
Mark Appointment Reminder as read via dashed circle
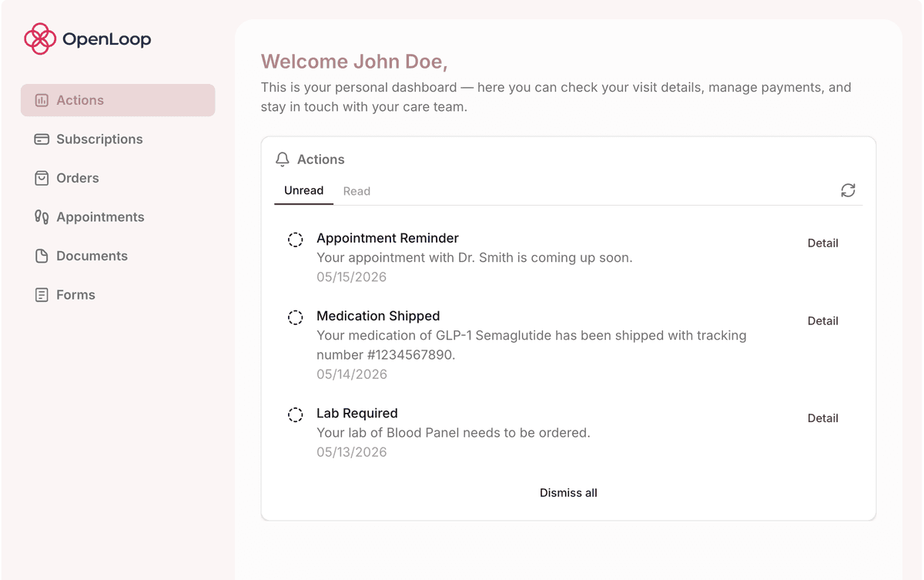[295, 240]
